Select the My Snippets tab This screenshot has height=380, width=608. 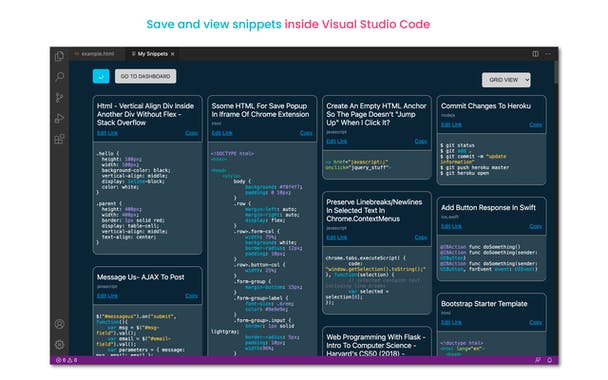(x=152, y=54)
